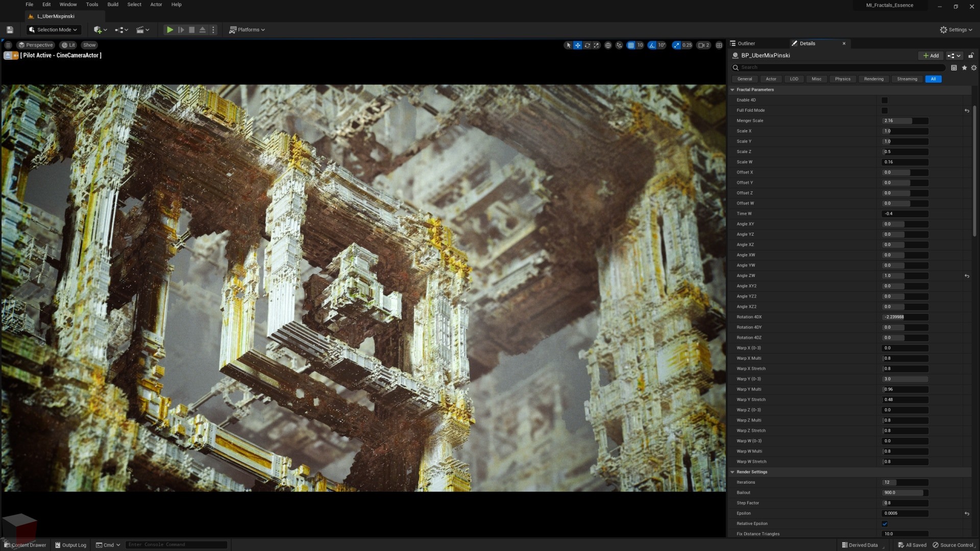Open the Lit view mode menu
980x551 pixels.
click(68, 45)
